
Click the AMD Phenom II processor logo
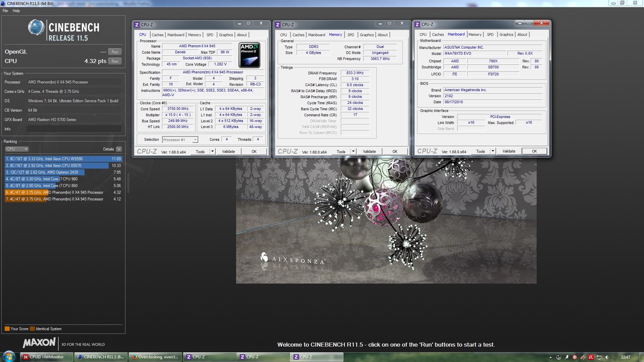tap(249, 55)
